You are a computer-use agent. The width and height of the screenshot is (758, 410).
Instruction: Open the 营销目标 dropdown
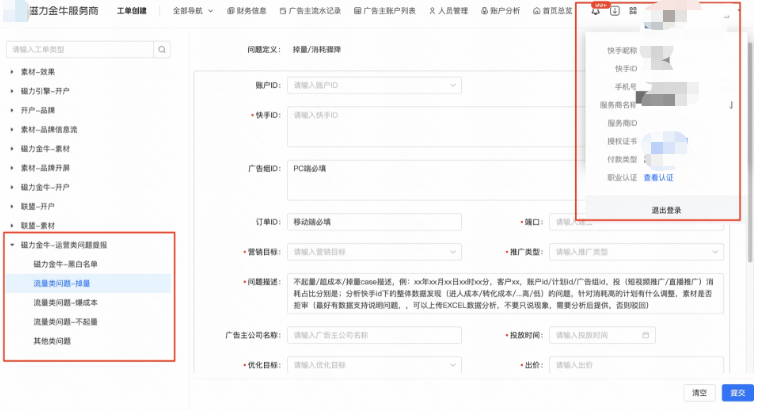pyautogui.click(x=374, y=252)
